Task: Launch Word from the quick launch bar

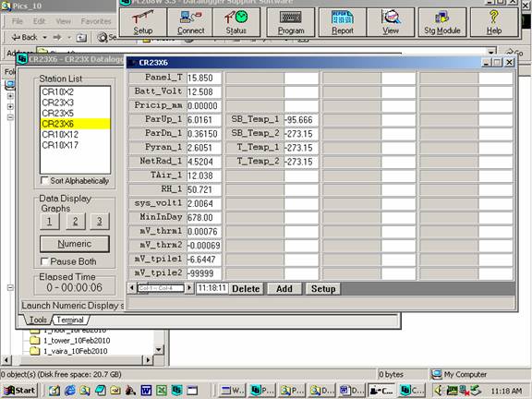Action: [x=146, y=391]
